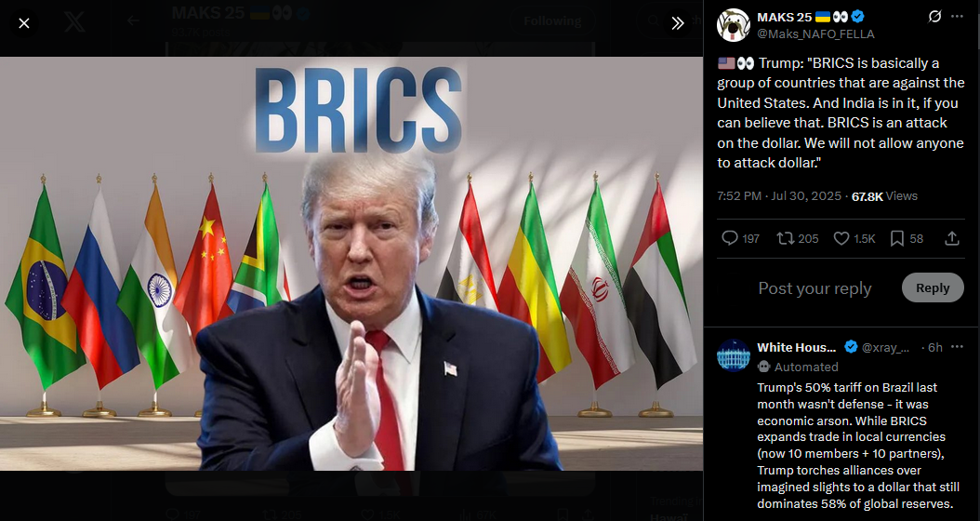This screenshot has height=521, width=980.
Task: Click the tweet timestamp Jul 30, 2025
Action: [x=806, y=195]
